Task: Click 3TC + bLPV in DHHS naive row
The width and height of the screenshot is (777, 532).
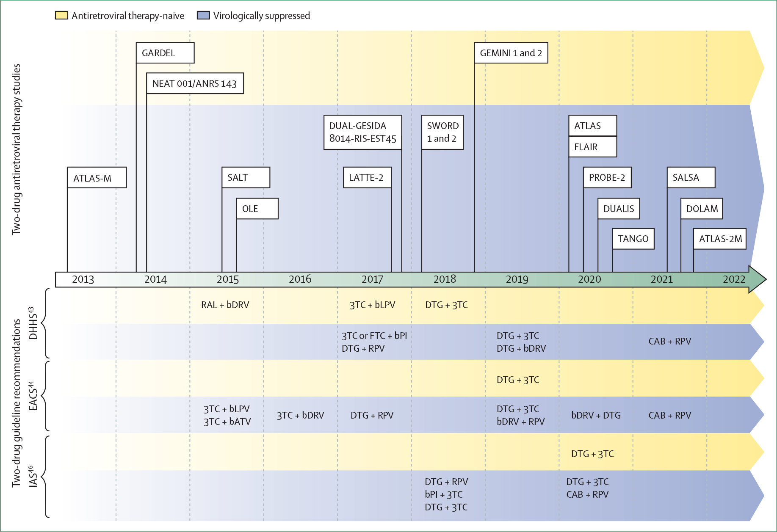Action: tap(373, 305)
